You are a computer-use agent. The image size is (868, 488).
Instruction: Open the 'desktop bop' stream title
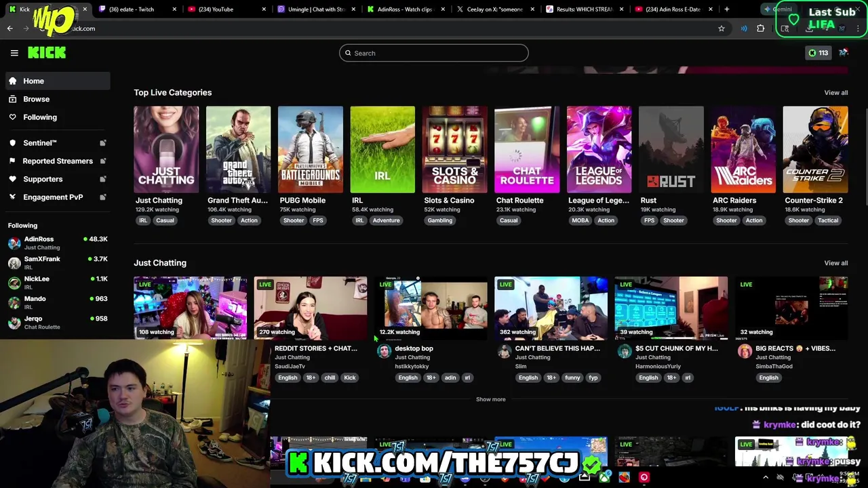[414, 348]
